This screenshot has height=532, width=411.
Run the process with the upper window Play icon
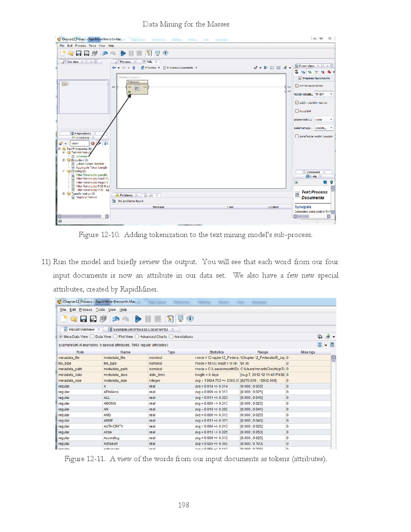(x=123, y=53)
